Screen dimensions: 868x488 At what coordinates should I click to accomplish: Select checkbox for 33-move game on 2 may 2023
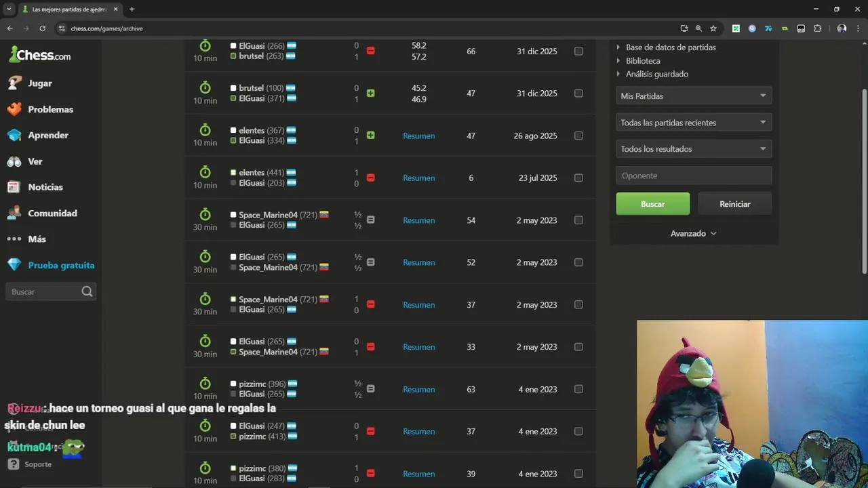click(578, 347)
